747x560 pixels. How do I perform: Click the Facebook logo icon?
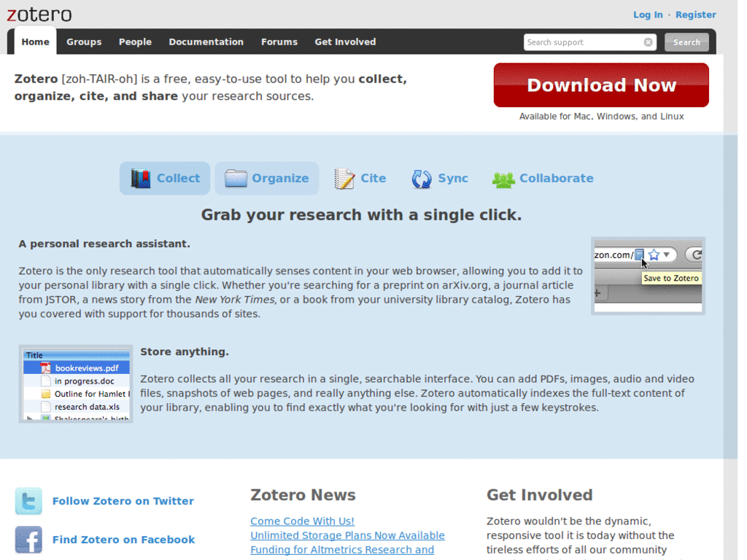(28, 539)
